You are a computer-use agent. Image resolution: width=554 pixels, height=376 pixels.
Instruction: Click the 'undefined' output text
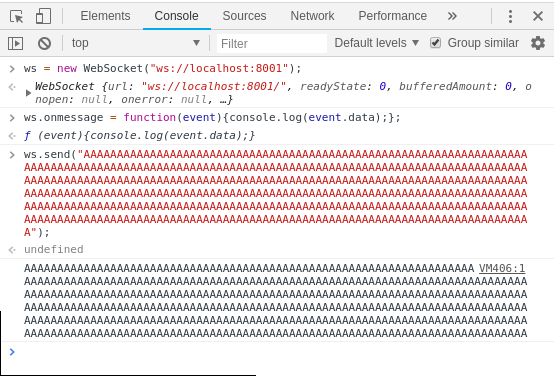coord(54,249)
